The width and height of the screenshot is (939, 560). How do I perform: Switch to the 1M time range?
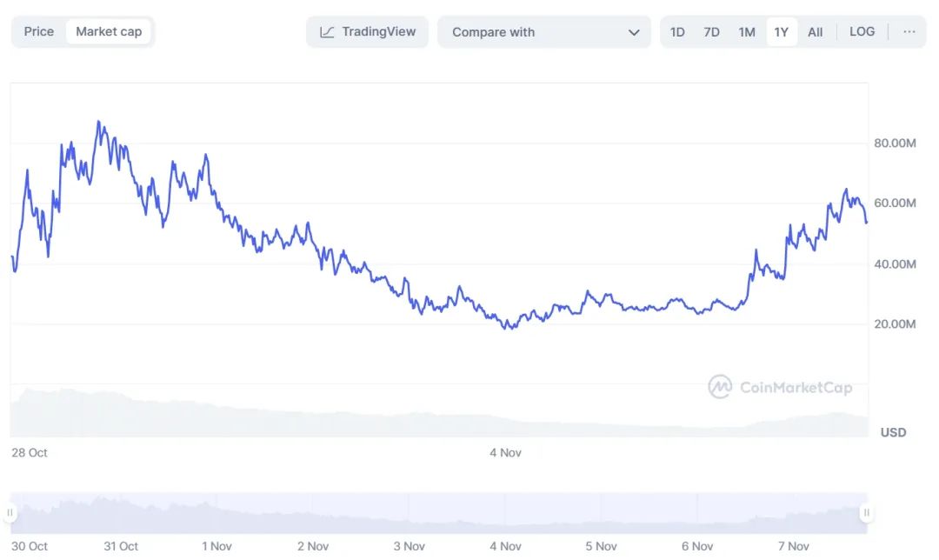point(747,32)
